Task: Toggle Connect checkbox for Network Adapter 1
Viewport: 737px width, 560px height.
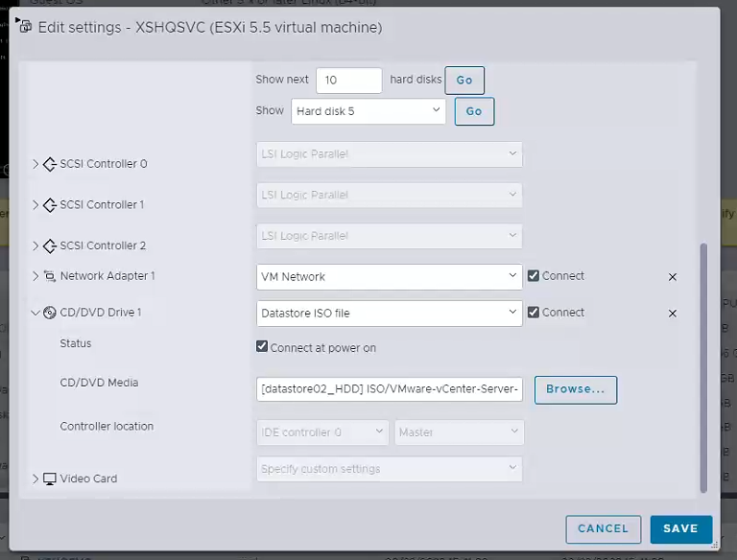Action: [533, 276]
